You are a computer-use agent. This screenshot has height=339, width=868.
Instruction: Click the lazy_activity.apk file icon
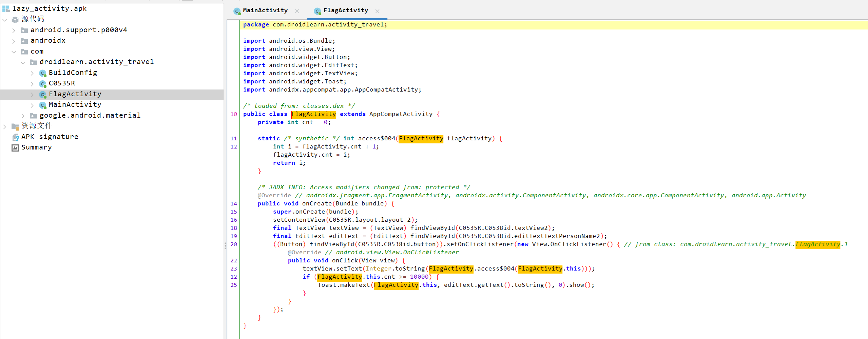6,8
